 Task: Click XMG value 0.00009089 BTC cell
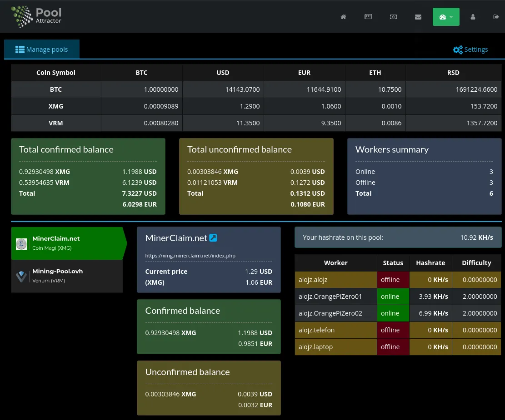(x=142, y=106)
